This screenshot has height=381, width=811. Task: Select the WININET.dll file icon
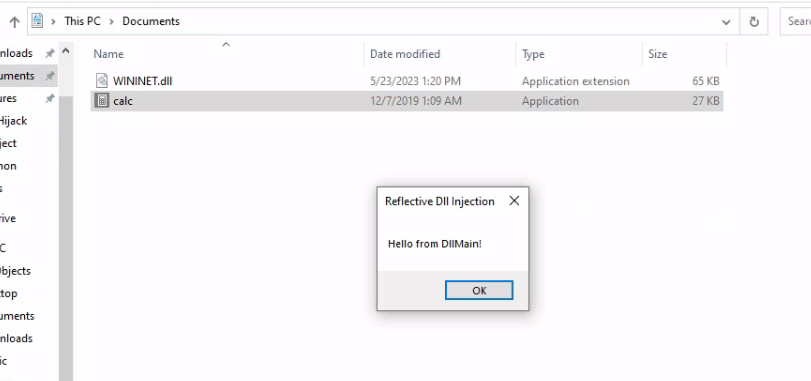[102, 81]
